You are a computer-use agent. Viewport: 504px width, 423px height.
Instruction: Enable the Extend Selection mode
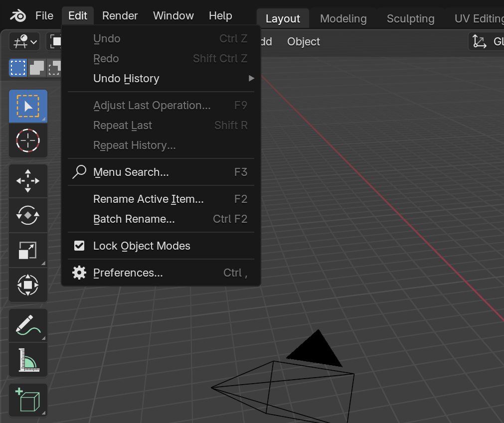pos(36,68)
